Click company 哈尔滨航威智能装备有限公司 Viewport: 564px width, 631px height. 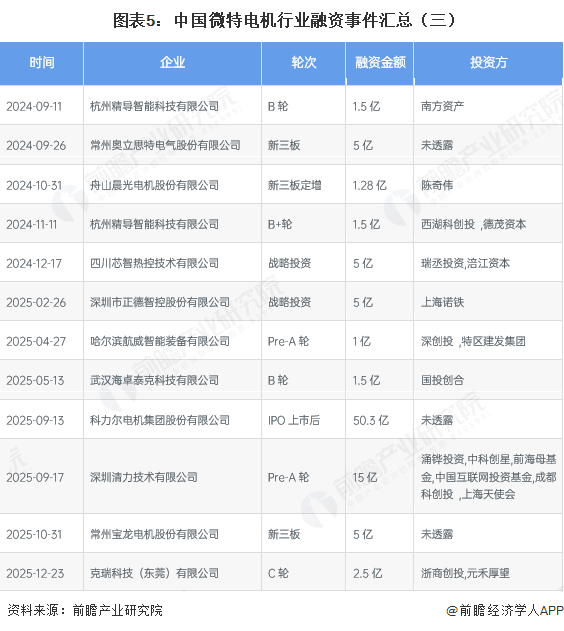(160, 341)
